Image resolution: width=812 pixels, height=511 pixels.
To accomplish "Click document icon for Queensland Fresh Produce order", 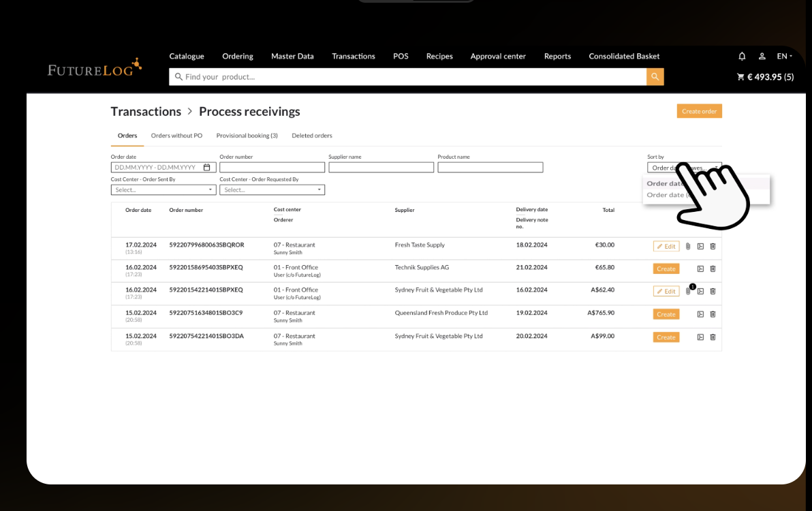I will click(700, 315).
